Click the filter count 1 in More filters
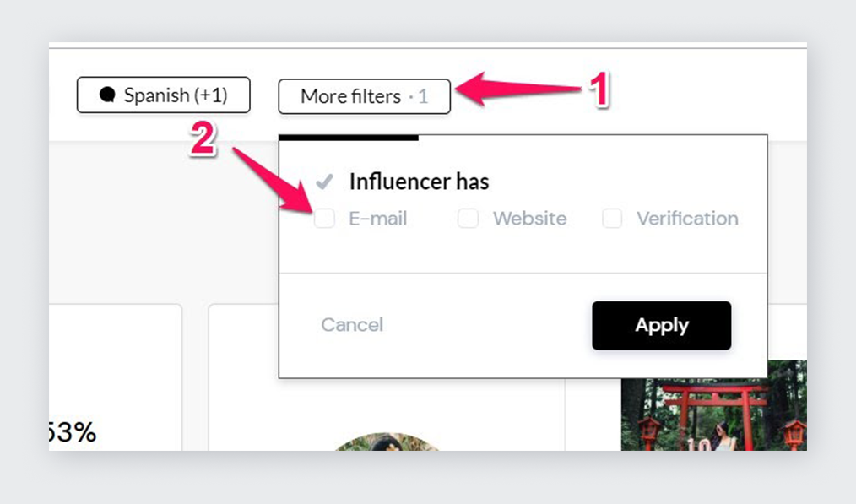The width and height of the screenshot is (856, 504). [x=423, y=96]
